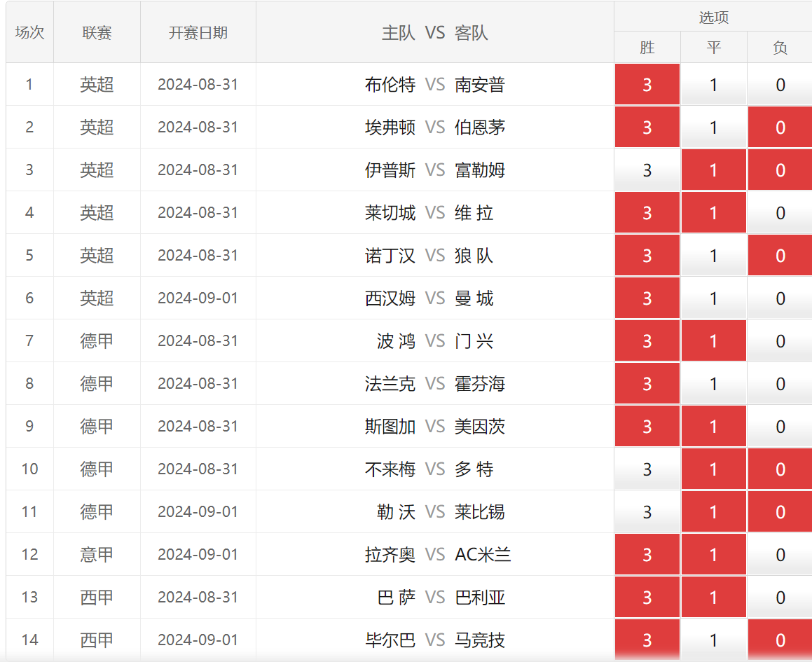Select 负 (0) for 波鸿 VS 门兴

780,341
